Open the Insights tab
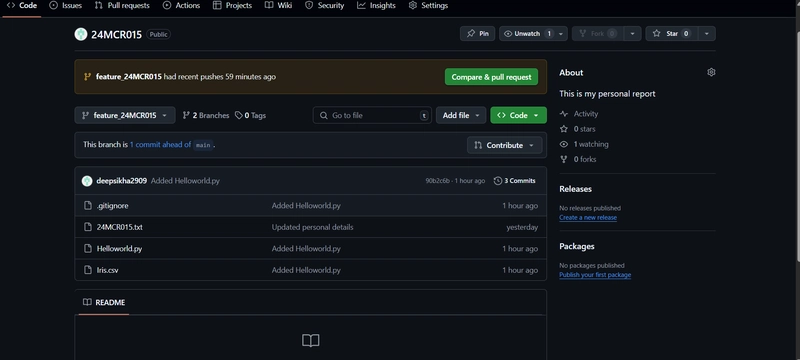 [x=377, y=6]
